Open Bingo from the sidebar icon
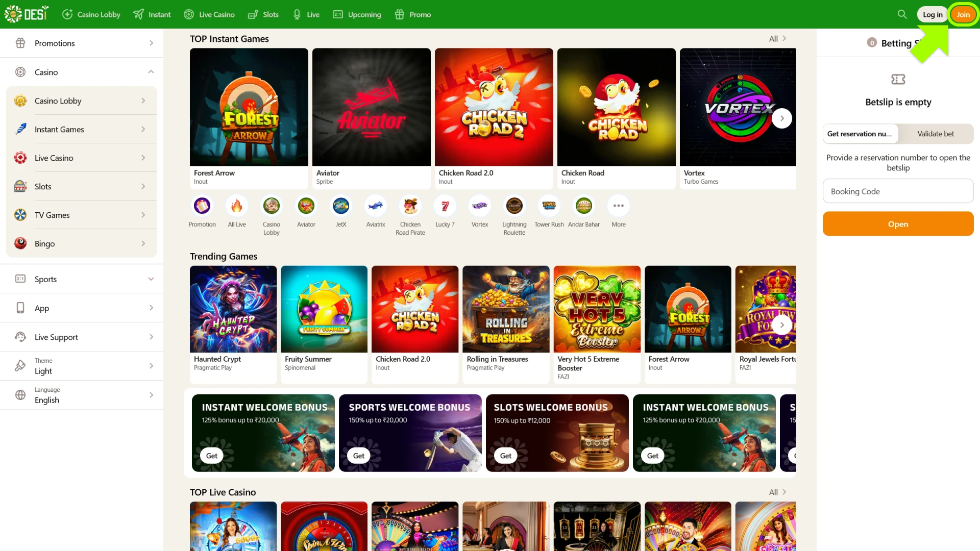This screenshot has height=551, width=980. 20,243
